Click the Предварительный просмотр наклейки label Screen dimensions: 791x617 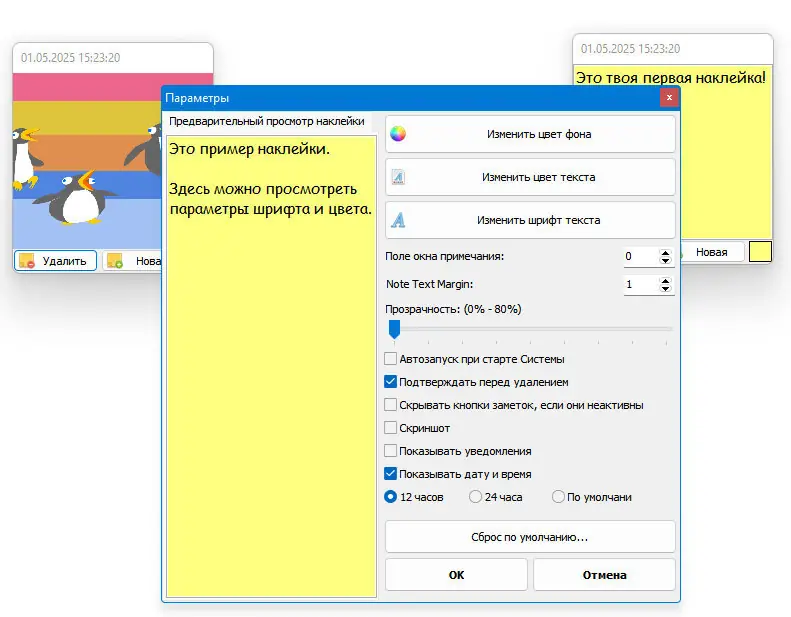tap(266, 121)
